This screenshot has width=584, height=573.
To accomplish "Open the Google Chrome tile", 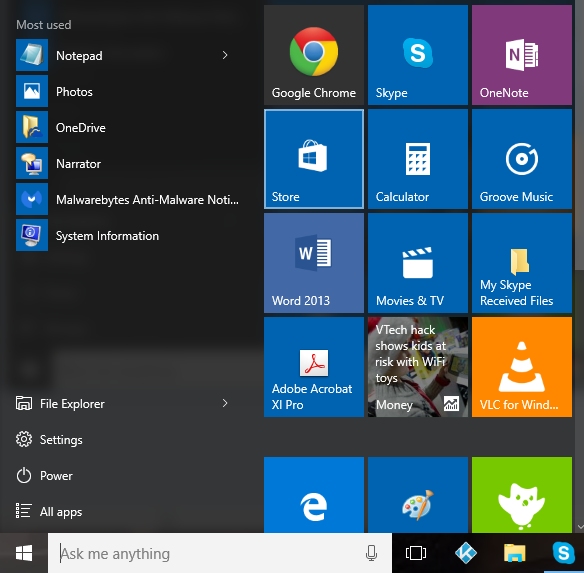I will point(314,55).
